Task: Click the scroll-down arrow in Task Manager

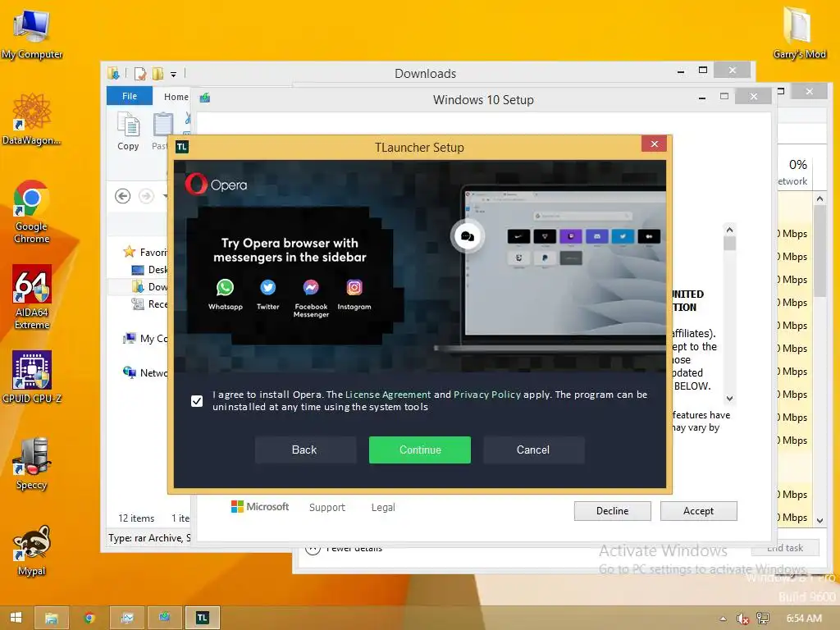Action: (x=819, y=520)
